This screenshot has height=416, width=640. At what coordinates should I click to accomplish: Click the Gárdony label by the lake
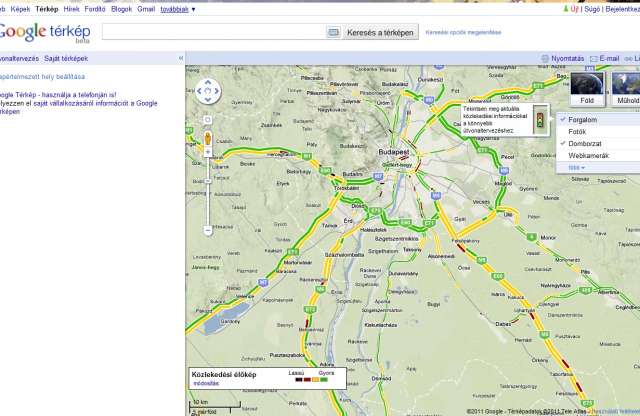230,322
